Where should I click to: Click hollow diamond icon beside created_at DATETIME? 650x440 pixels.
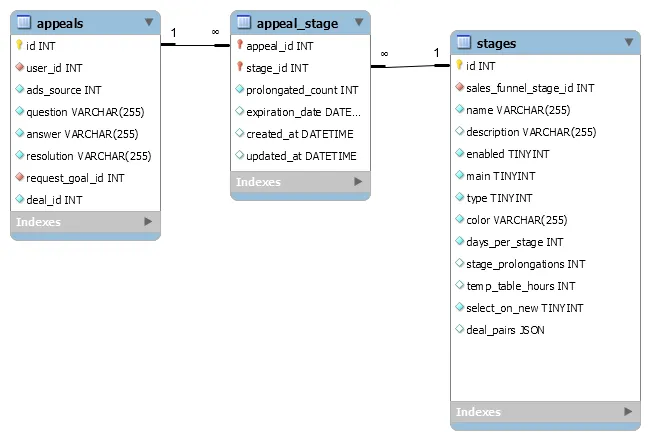[x=240, y=132]
